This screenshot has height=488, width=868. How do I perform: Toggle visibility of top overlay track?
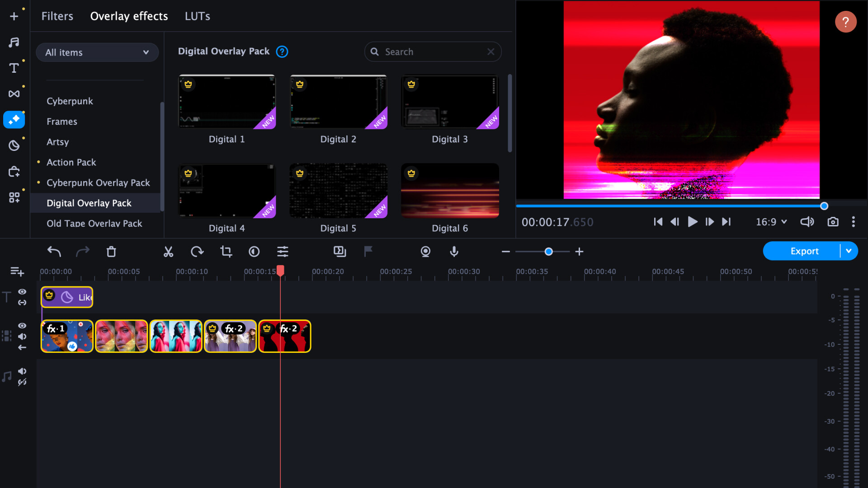[x=22, y=292]
